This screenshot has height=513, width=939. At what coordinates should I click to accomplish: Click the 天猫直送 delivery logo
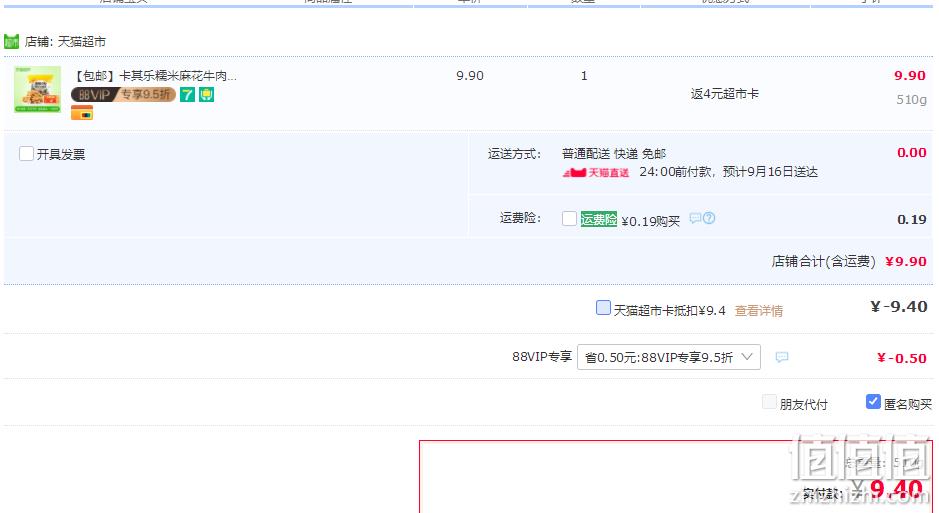(x=596, y=172)
